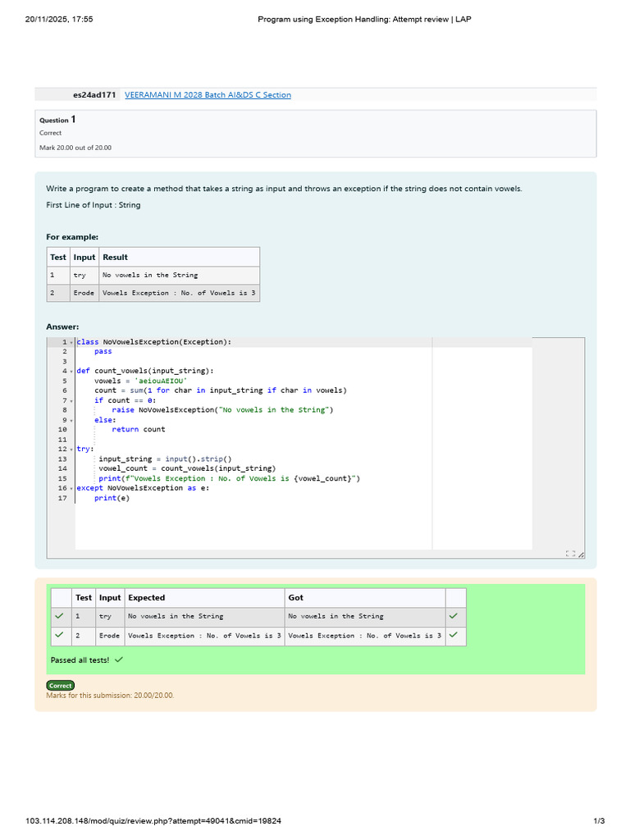The width and height of the screenshot is (630, 840).
Task: Click the green check icon left of test 1 row
Action: [59, 616]
